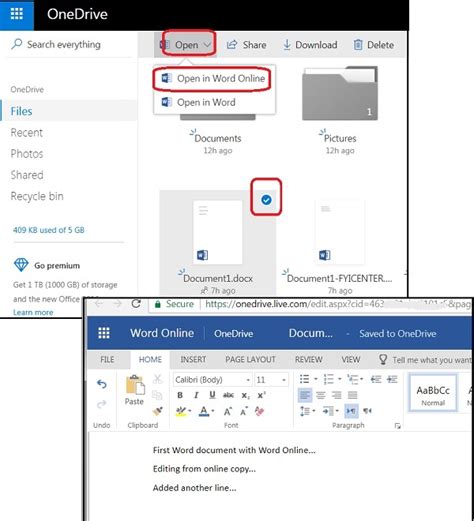This screenshot has height=521, width=474.
Task: Expand the font color dropdown arrow
Action: 212,411
